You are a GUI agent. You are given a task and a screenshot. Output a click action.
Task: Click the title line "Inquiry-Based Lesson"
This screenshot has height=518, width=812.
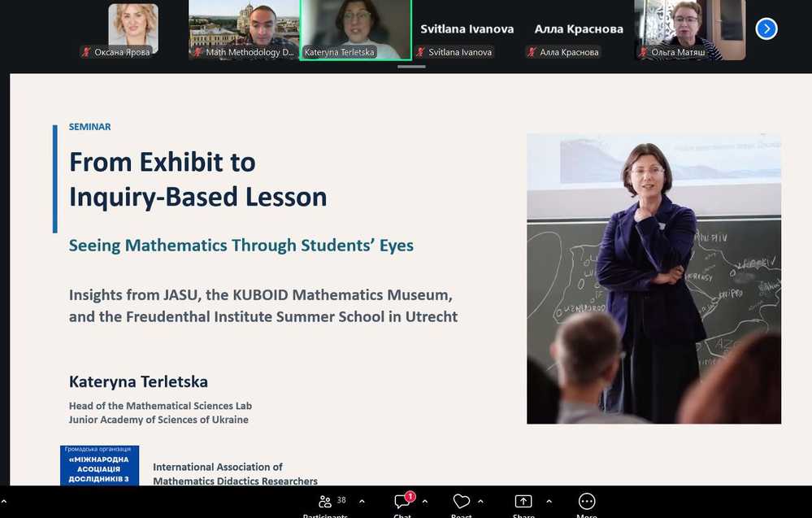tap(198, 198)
